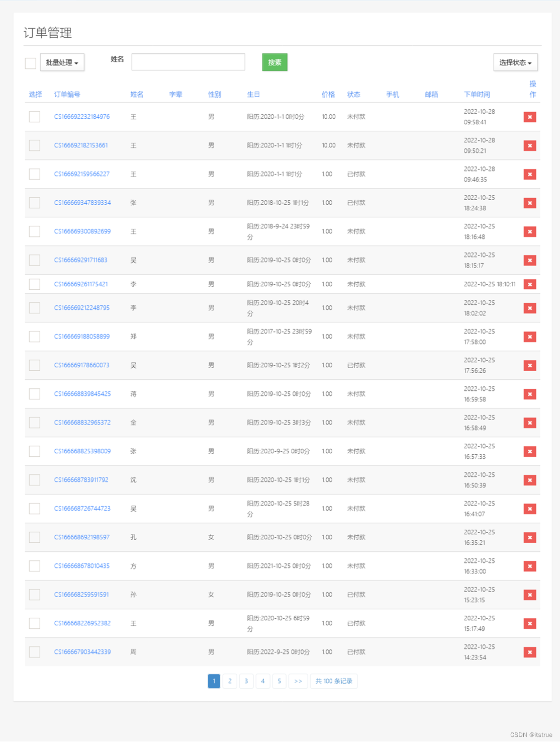Click timestamp 2022-10-25 18:10:11

coord(490,284)
